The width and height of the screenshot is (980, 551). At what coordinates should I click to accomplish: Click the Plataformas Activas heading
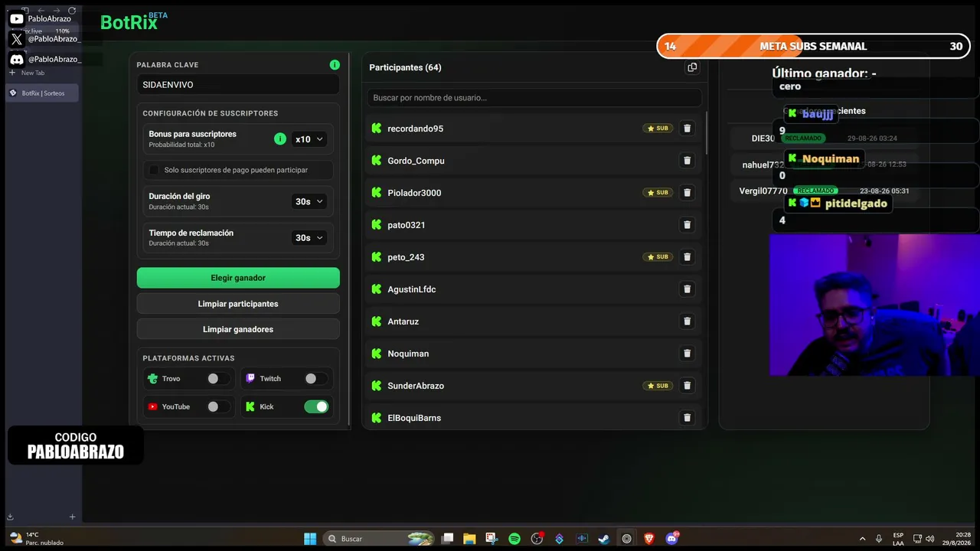pos(188,358)
